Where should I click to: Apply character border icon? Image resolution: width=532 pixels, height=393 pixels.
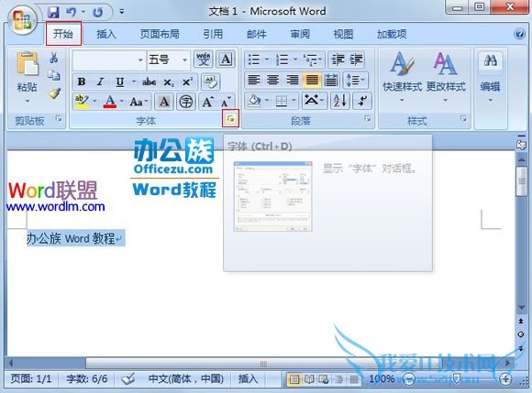coord(226,60)
